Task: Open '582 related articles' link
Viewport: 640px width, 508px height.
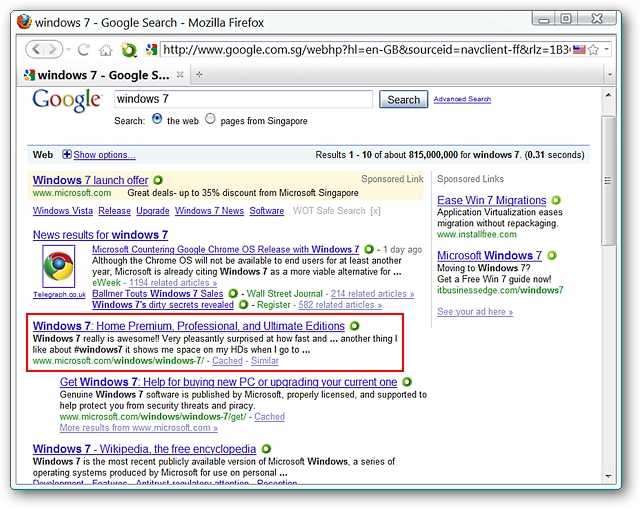Action: point(340,305)
